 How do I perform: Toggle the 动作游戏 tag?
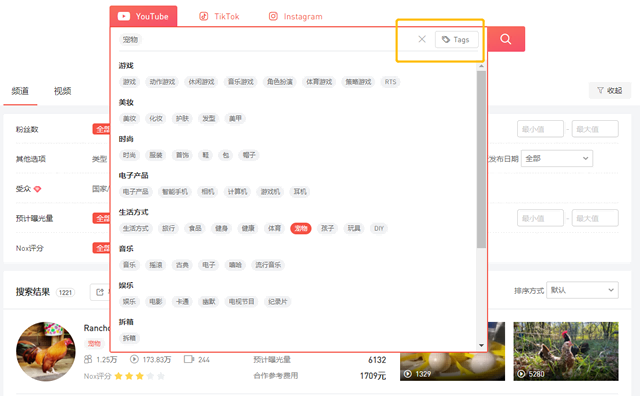point(162,82)
